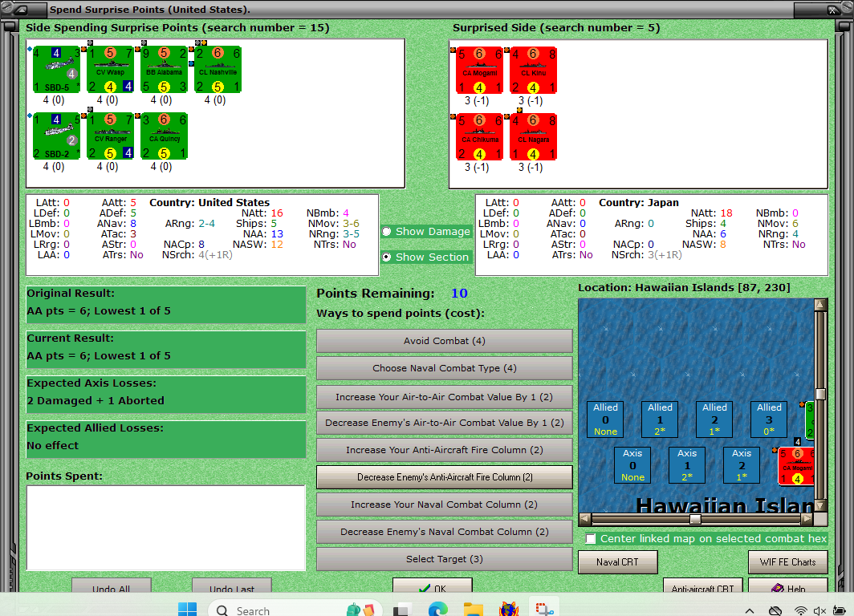Select the CV Wasp carrier counter
The image size is (854, 616).
coord(110,70)
